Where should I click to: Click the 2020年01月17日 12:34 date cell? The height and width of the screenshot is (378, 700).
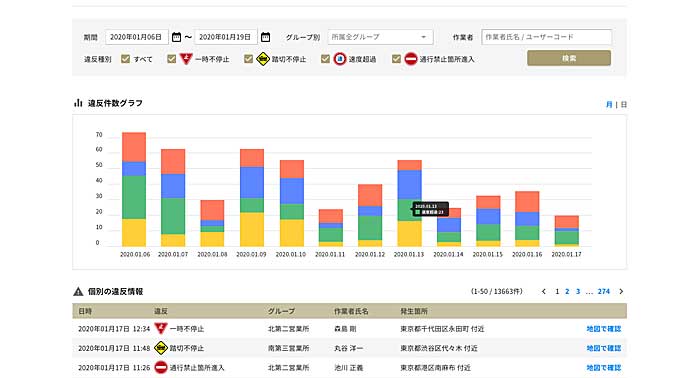pos(114,329)
